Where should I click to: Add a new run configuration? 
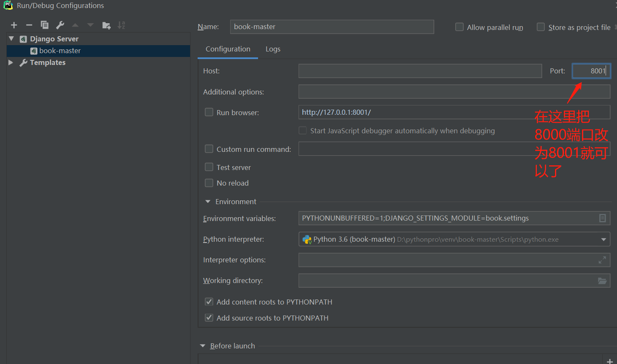(x=14, y=25)
